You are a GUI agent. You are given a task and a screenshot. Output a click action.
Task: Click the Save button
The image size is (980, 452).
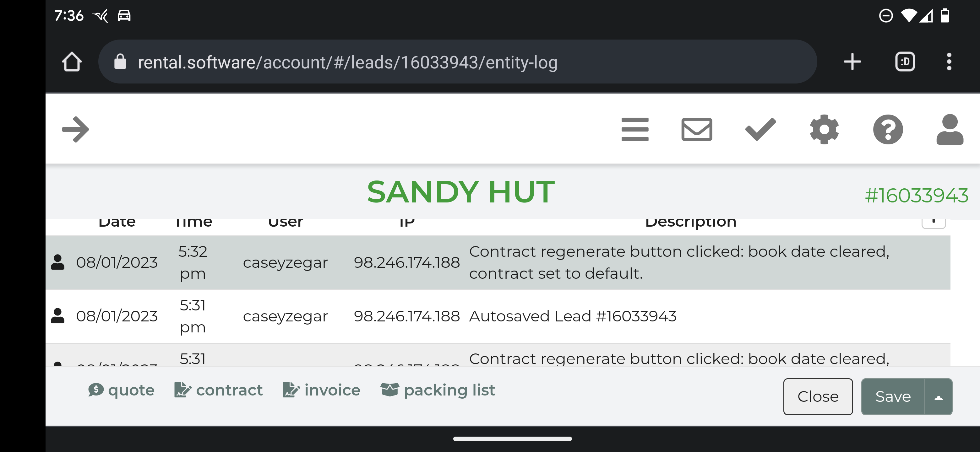coord(892,396)
